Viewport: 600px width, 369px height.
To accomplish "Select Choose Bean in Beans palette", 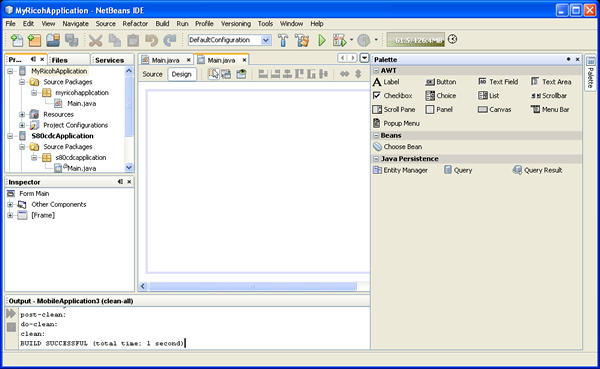I will (x=398, y=147).
